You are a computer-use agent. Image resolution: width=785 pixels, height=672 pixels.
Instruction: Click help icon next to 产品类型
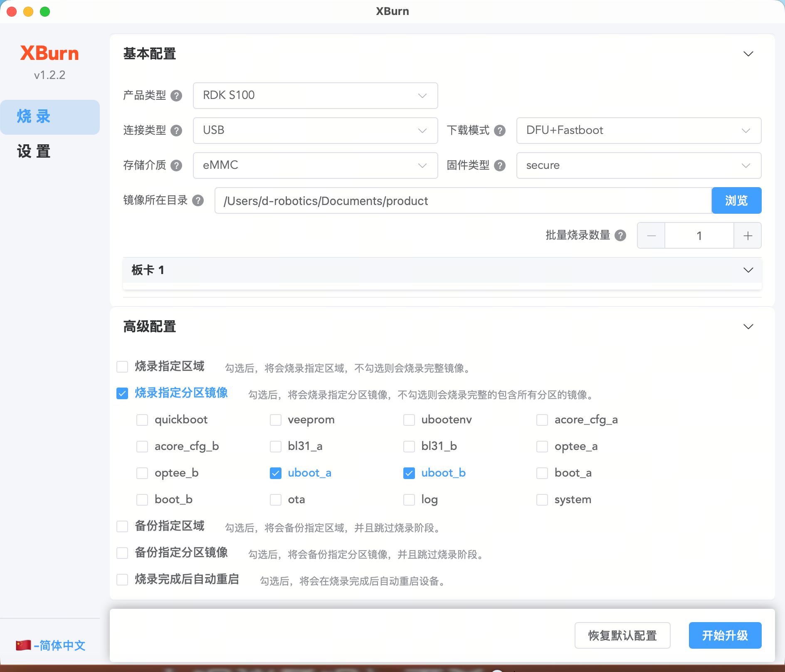click(176, 96)
